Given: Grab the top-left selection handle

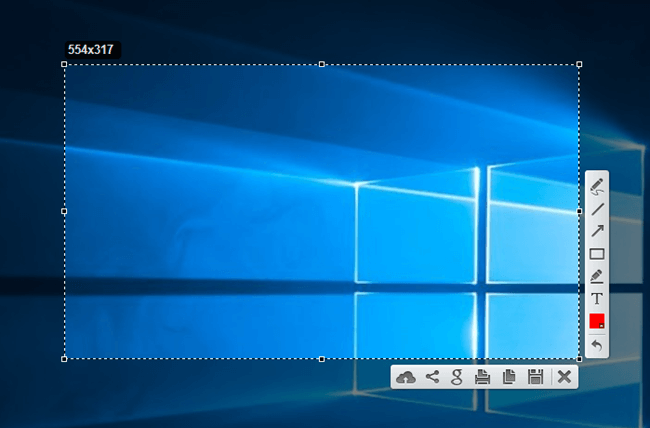Looking at the screenshot, I should tap(64, 64).
